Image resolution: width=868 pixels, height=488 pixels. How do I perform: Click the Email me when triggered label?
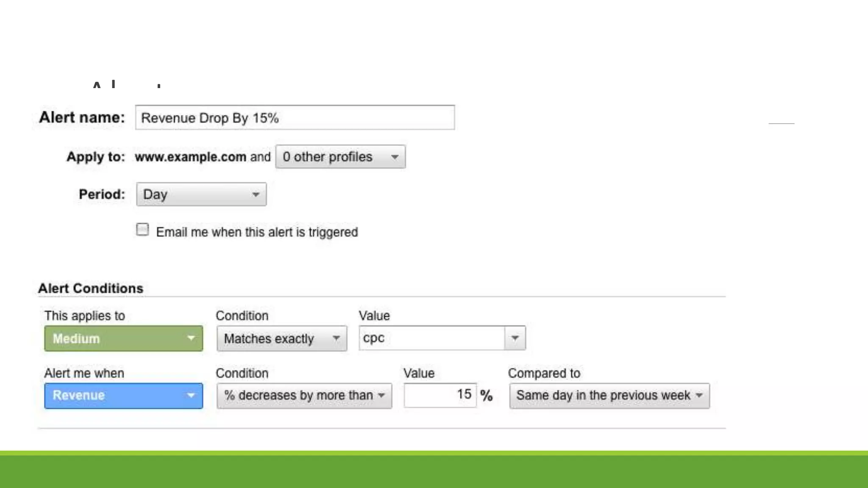pyautogui.click(x=257, y=232)
